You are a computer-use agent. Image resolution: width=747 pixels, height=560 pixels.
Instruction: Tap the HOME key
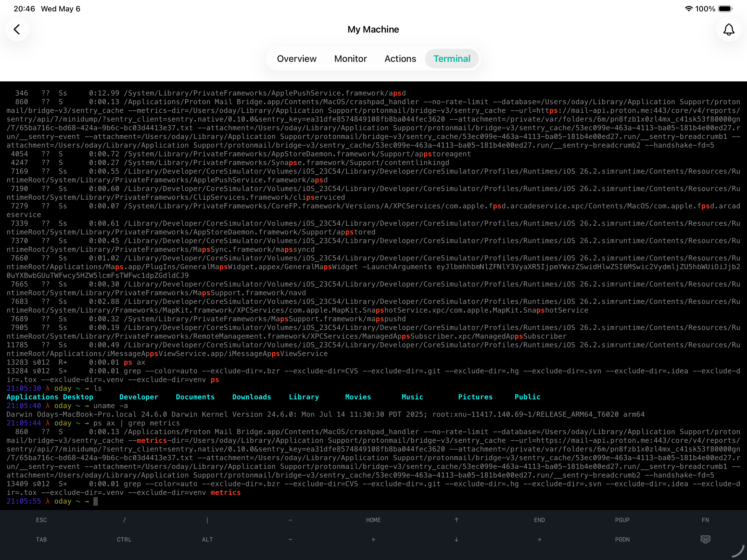coord(373,520)
